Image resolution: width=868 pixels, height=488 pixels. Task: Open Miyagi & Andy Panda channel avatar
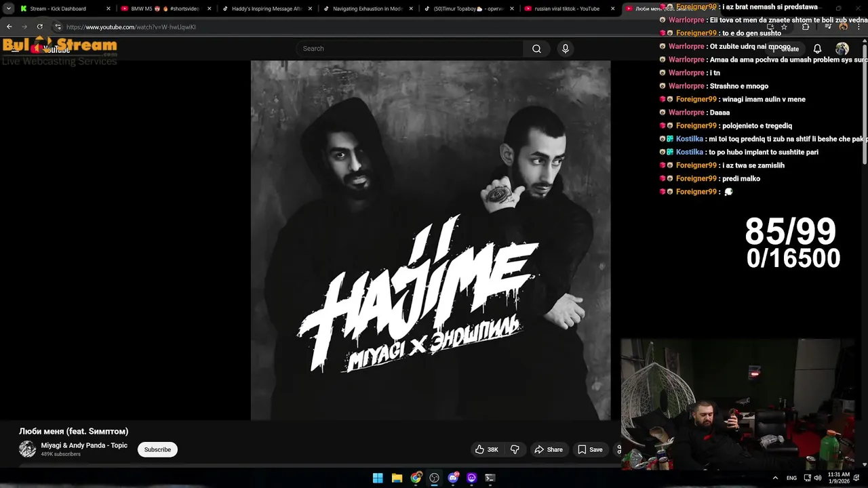[27, 449]
